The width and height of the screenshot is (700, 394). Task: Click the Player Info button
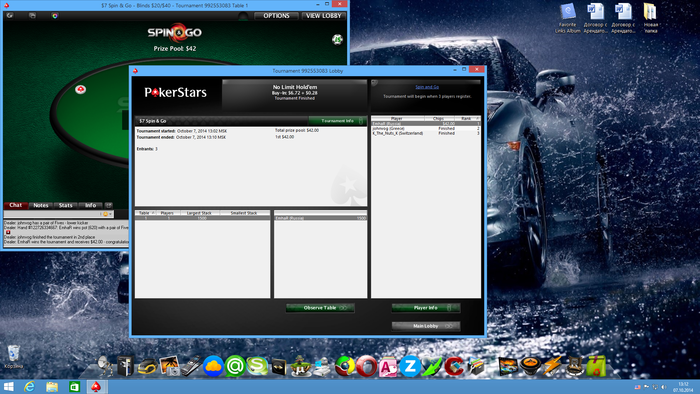(x=426, y=308)
